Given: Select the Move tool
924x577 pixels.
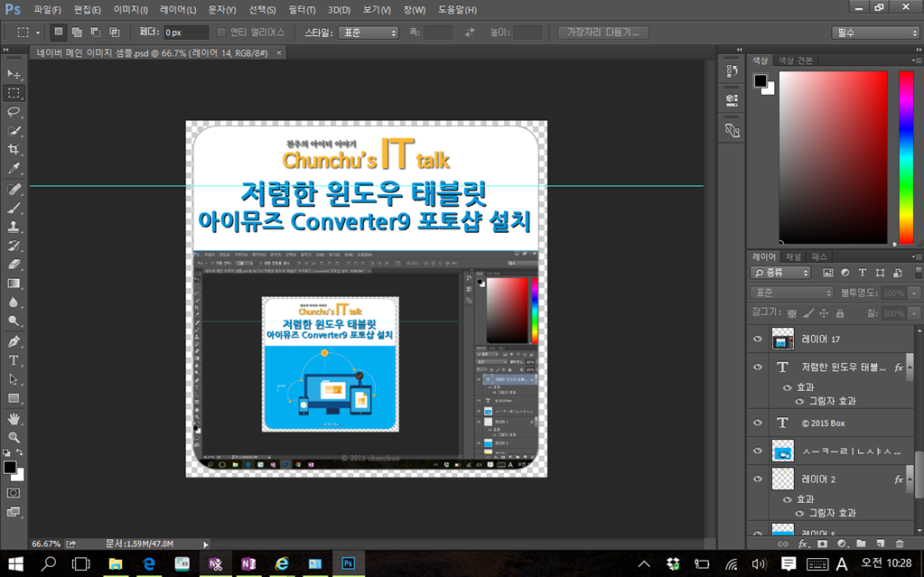Looking at the screenshot, I should (14, 74).
